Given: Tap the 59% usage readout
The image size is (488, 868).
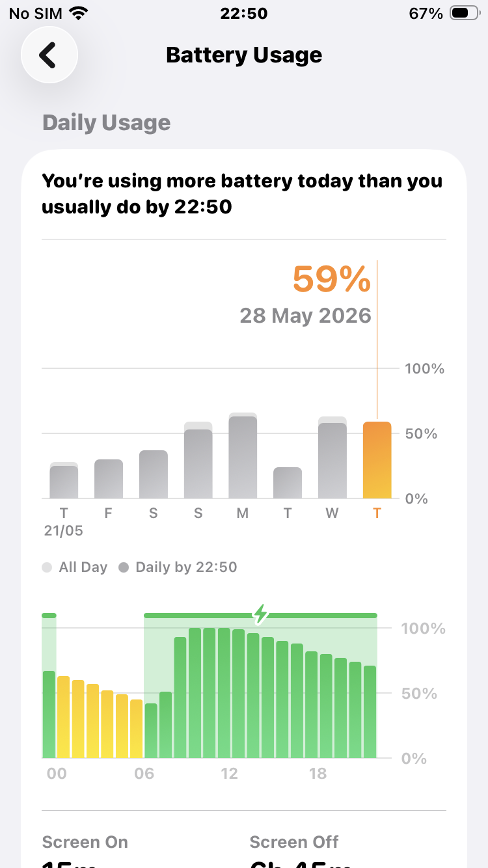Looking at the screenshot, I should coord(331,279).
